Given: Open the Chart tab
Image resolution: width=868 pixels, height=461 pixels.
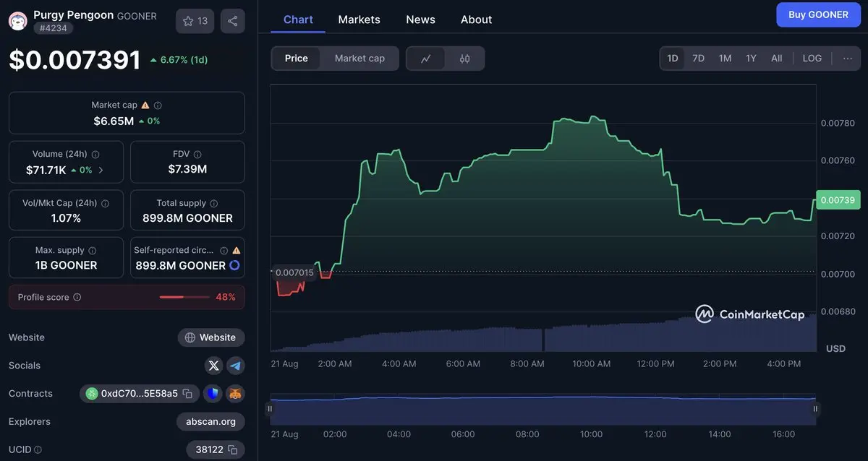Looking at the screenshot, I should (298, 20).
